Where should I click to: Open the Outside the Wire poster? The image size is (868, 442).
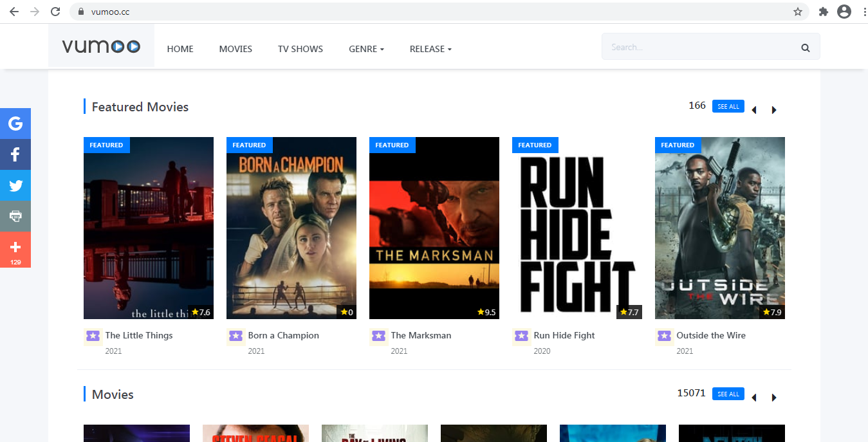point(720,228)
